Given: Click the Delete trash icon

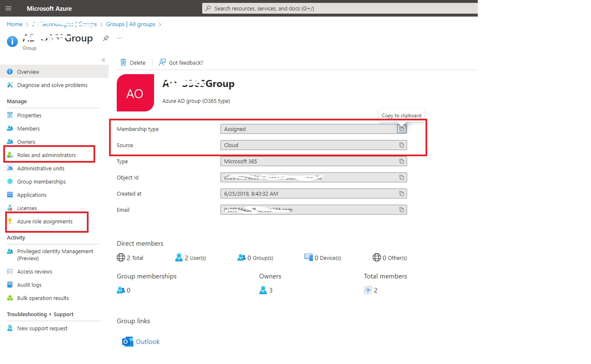Looking at the screenshot, I should [x=123, y=63].
